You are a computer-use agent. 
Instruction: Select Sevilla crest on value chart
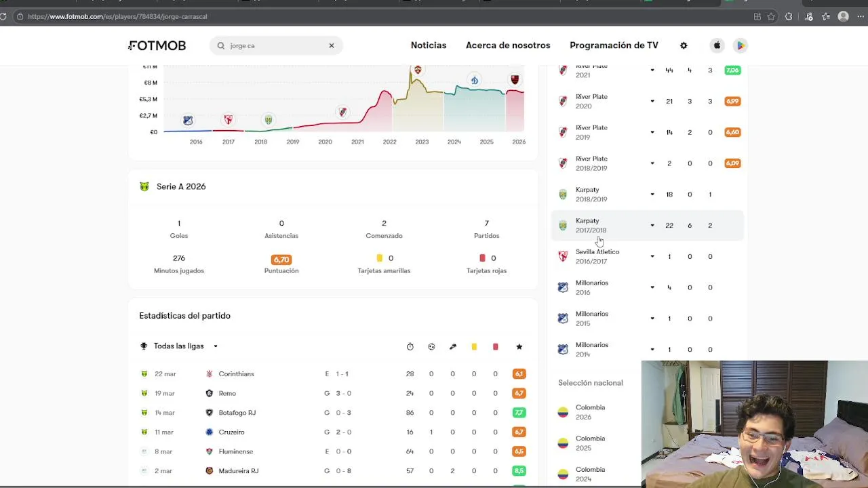click(x=229, y=119)
